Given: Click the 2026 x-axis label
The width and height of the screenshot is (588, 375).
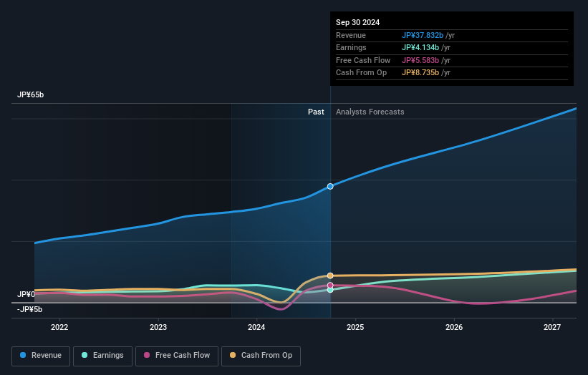Looking at the screenshot, I should 454,327.
